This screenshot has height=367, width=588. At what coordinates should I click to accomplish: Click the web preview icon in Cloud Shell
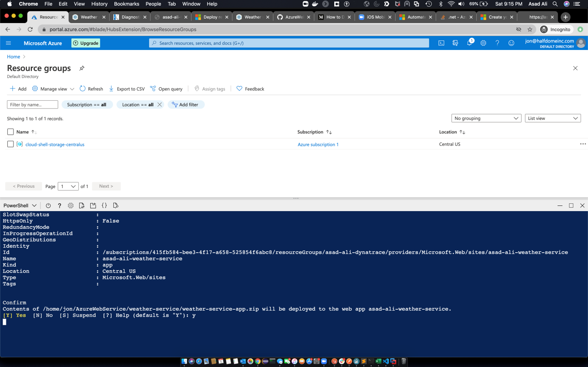coord(116,205)
